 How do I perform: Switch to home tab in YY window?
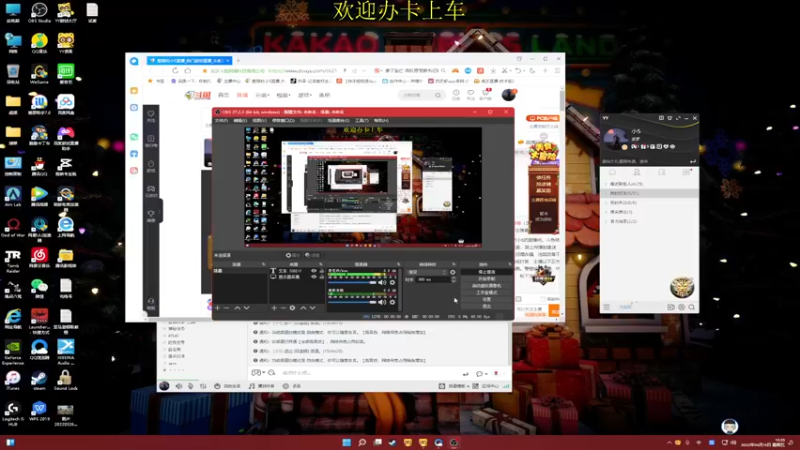pyautogui.click(x=612, y=172)
